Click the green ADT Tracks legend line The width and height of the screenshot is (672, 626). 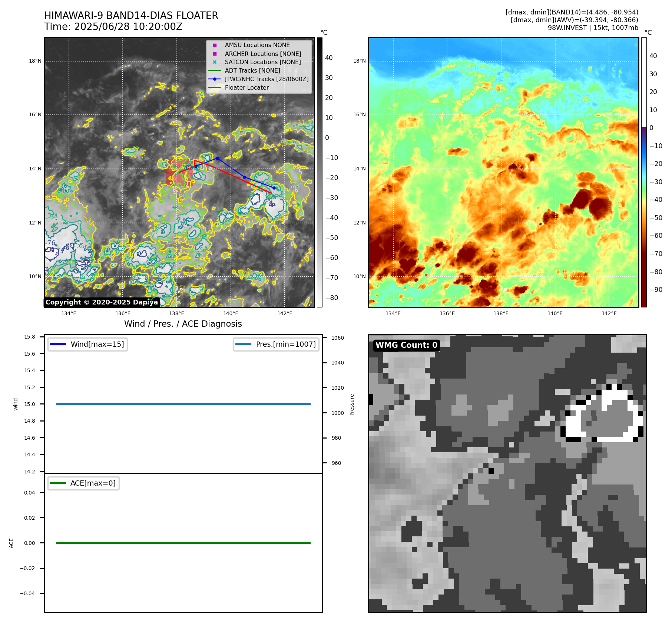215,70
